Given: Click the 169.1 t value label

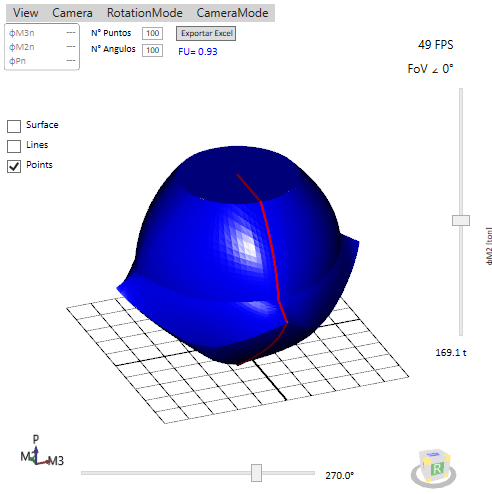Looking at the screenshot, I should pos(451,353).
